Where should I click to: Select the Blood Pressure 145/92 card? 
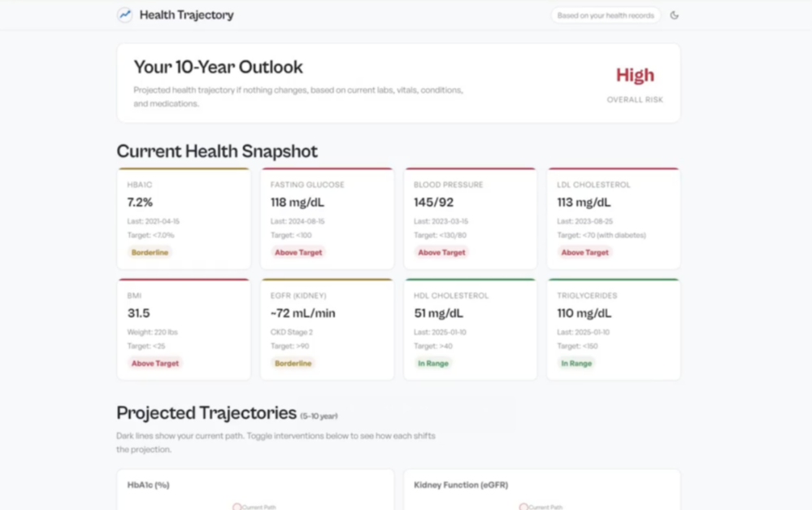[x=470, y=219]
